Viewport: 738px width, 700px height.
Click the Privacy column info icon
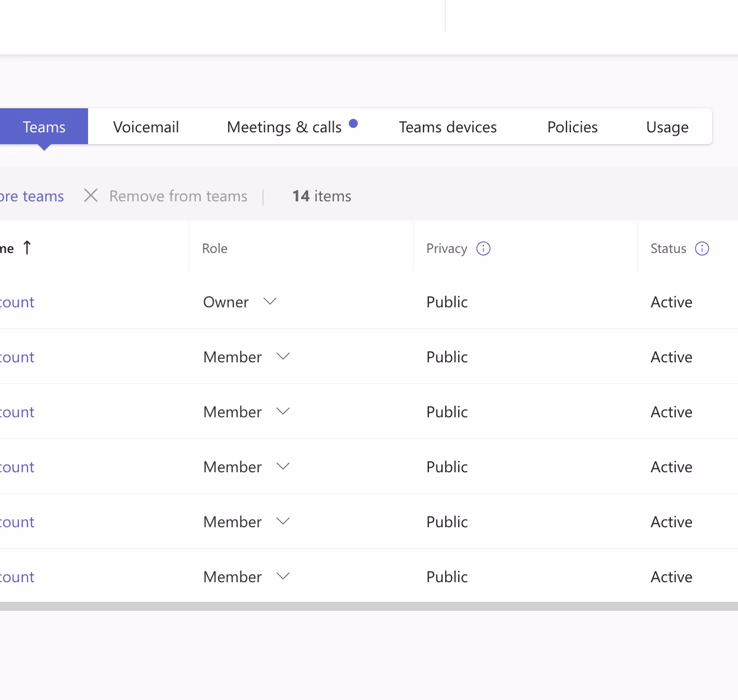click(483, 248)
